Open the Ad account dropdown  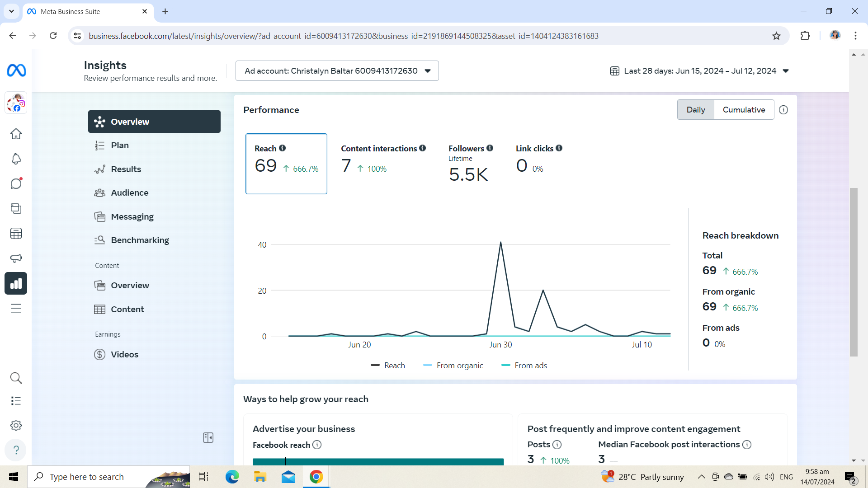pos(337,71)
